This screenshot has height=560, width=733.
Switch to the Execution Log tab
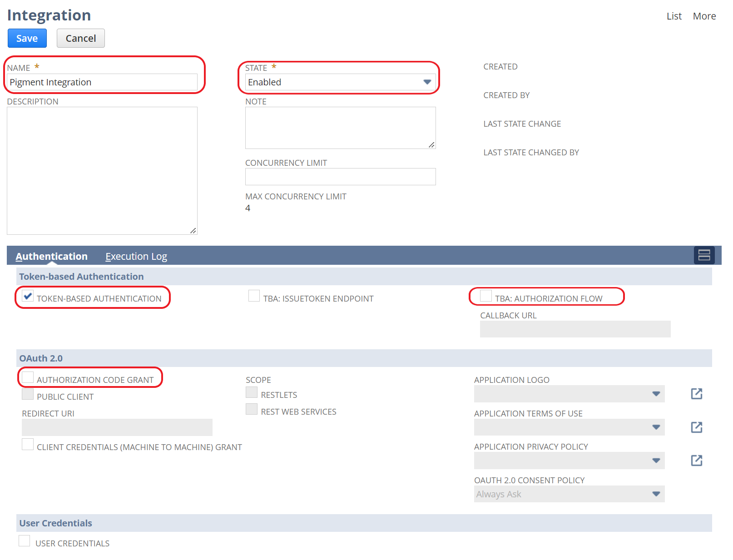[x=136, y=257]
